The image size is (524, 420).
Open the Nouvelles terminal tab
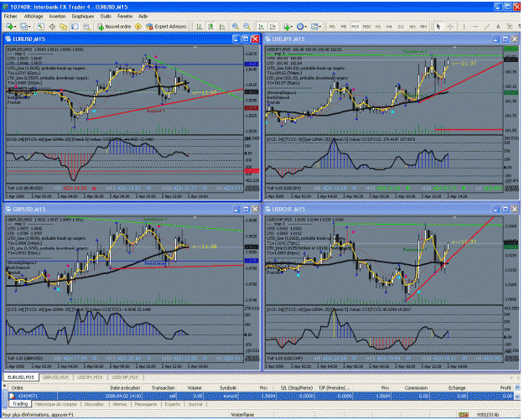click(x=94, y=404)
